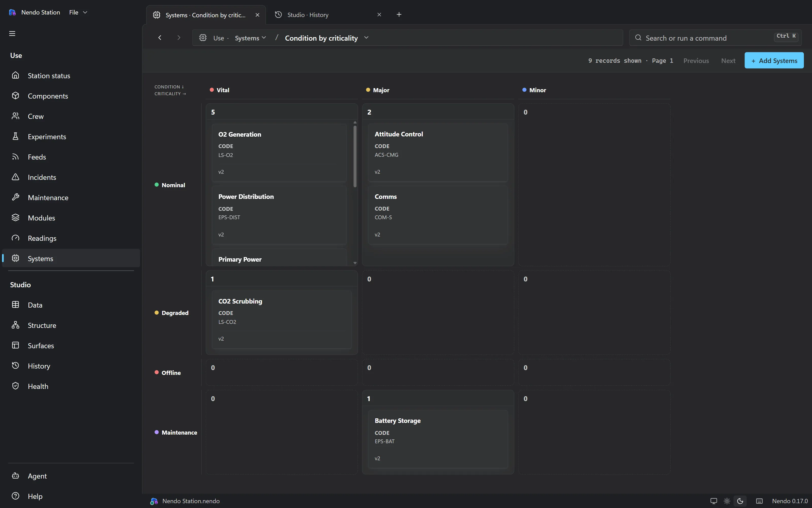Image resolution: width=812 pixels, height=508 pixels.
Task: Open the Attitude Control card
Action: [438, 153]
